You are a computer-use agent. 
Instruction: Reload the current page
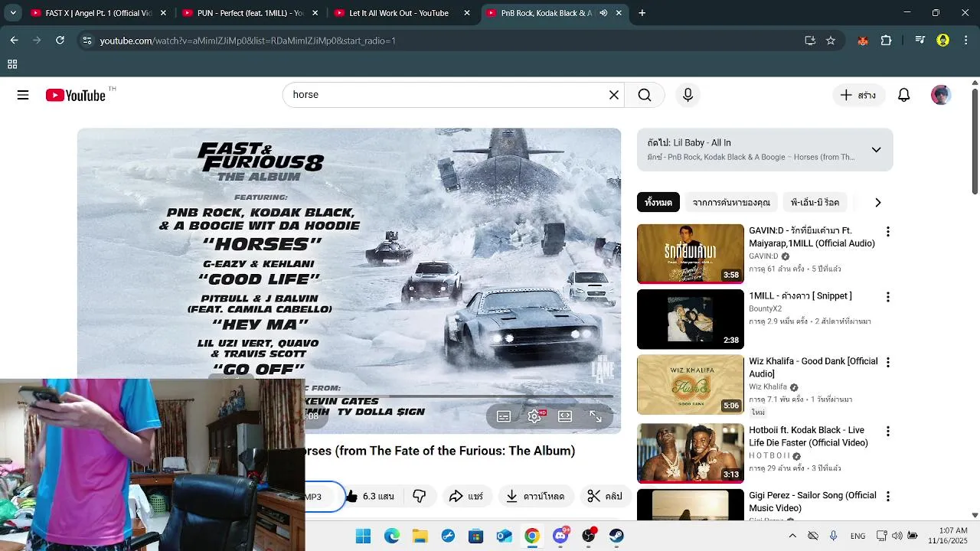tap(60, 41)
